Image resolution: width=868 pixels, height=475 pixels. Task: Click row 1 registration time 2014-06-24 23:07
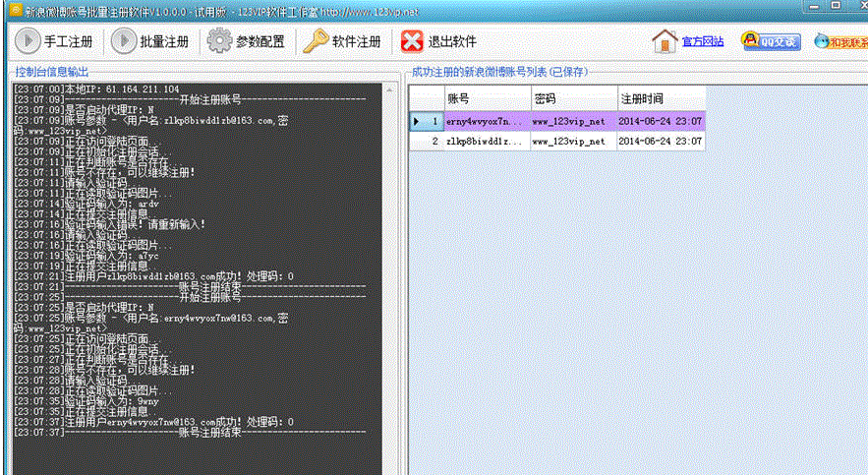pyautogui.click(x=662, y=121)
